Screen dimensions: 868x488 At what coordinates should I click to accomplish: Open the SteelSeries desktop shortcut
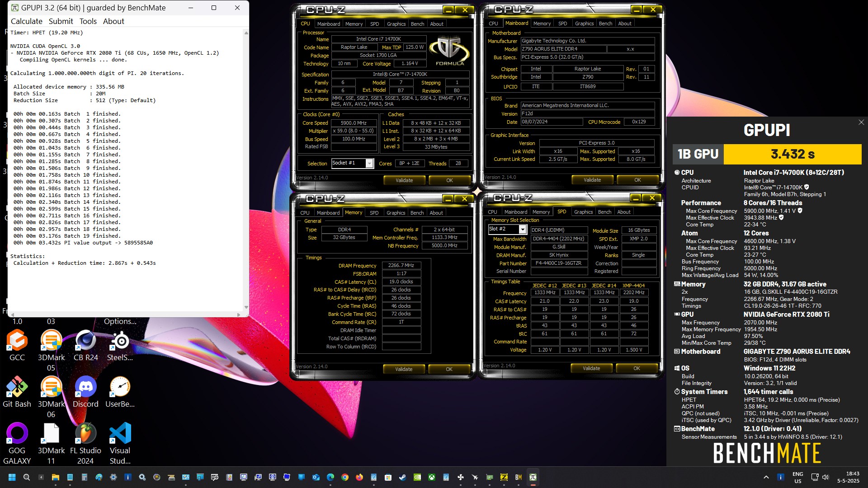120,346
